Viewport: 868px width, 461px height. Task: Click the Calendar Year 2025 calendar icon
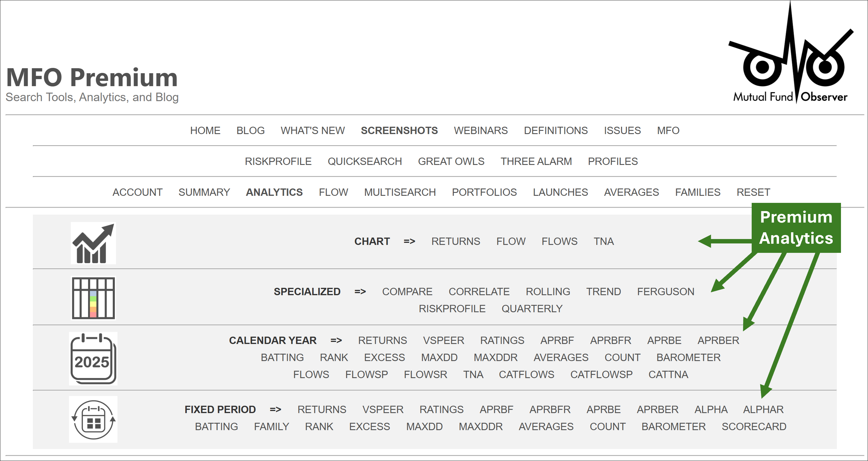(93, 358)
